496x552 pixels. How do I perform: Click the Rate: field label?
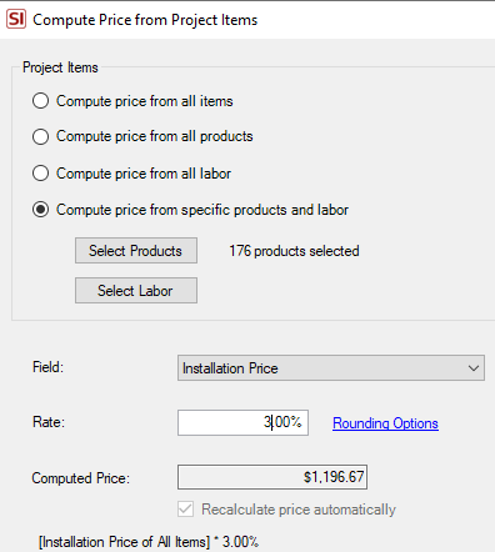[49, 422]
